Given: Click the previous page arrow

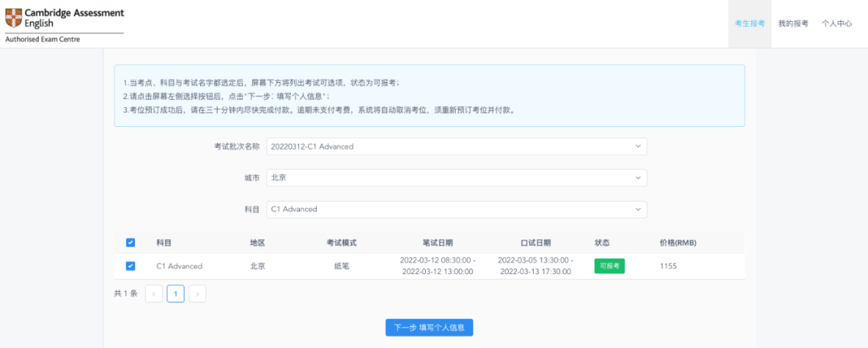Looking at the screenshot, I should [154, 294].
